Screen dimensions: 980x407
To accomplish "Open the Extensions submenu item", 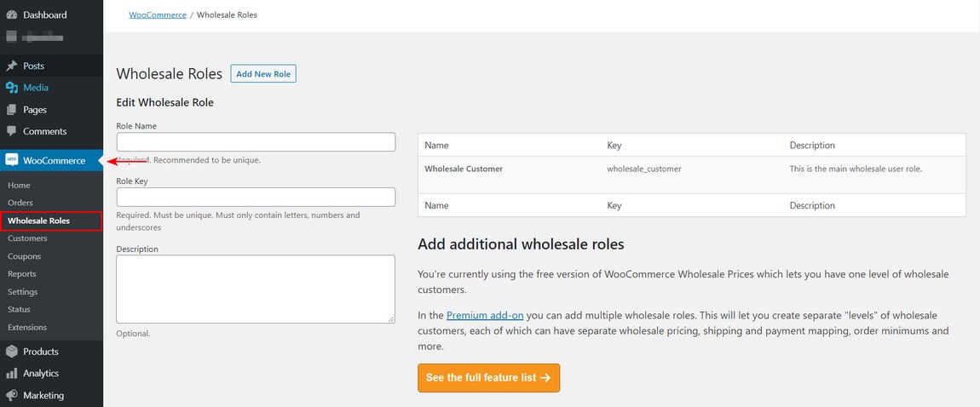I will pyautogui.click(x=27, y=328).
